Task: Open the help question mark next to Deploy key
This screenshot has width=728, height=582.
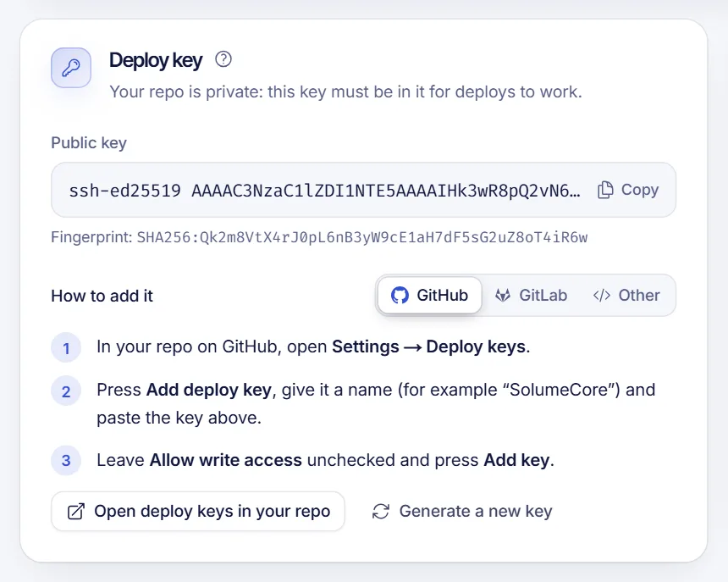Action: [223, 59]
